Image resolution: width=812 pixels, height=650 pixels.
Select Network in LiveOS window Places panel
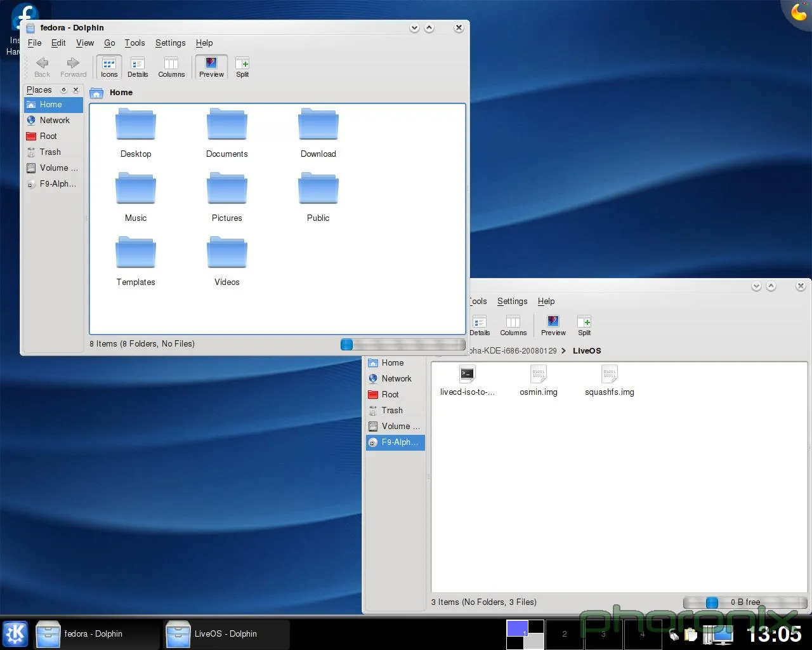pos(395,379)
